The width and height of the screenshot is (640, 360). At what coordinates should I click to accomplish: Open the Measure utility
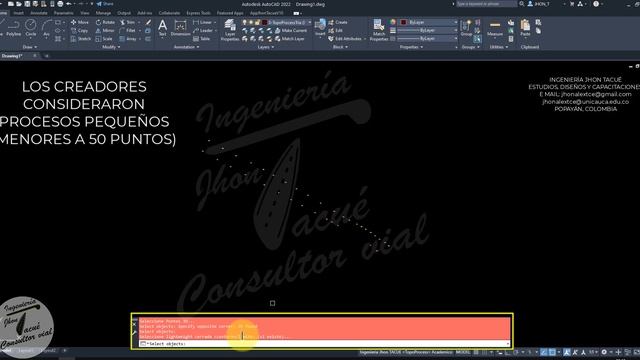[x=495, y=28]
